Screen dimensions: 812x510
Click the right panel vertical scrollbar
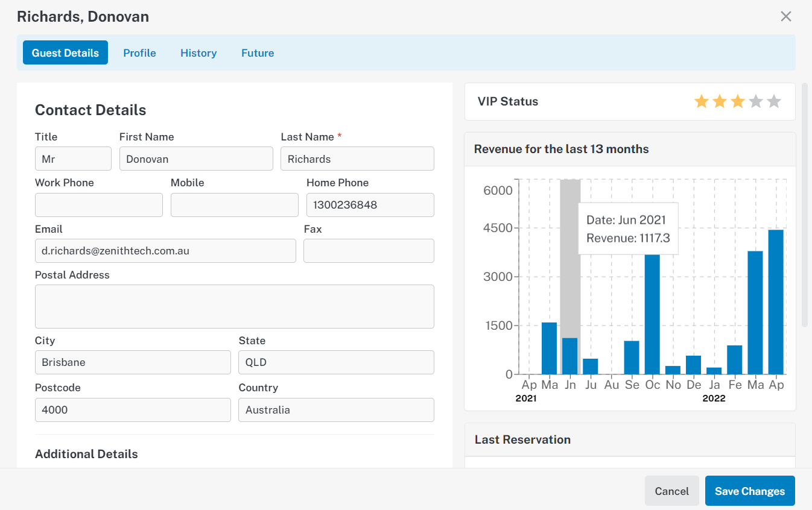tap(805, 205)
